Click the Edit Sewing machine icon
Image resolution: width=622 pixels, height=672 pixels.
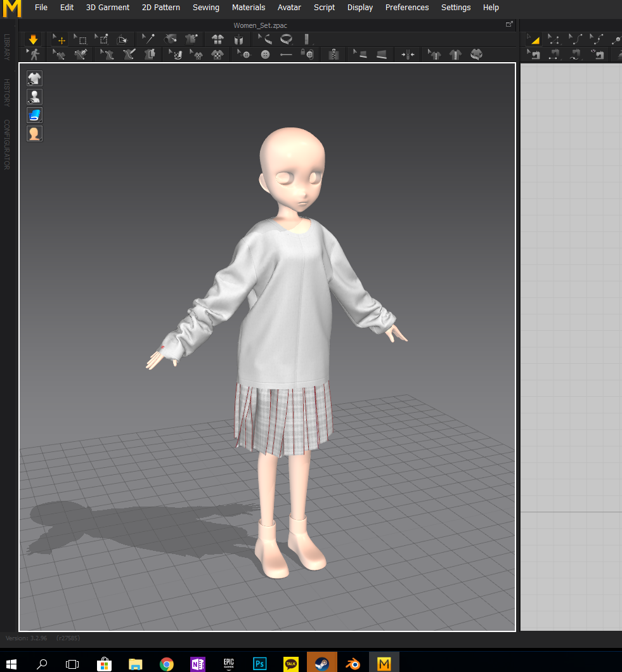[534, 55]
